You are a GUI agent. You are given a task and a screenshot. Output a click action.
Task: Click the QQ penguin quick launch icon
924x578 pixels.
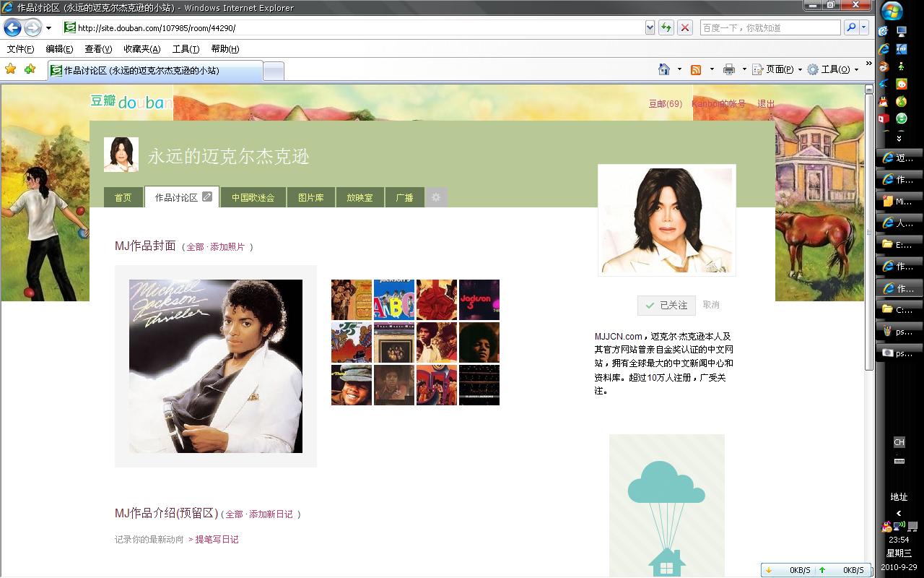coord(883,102)
